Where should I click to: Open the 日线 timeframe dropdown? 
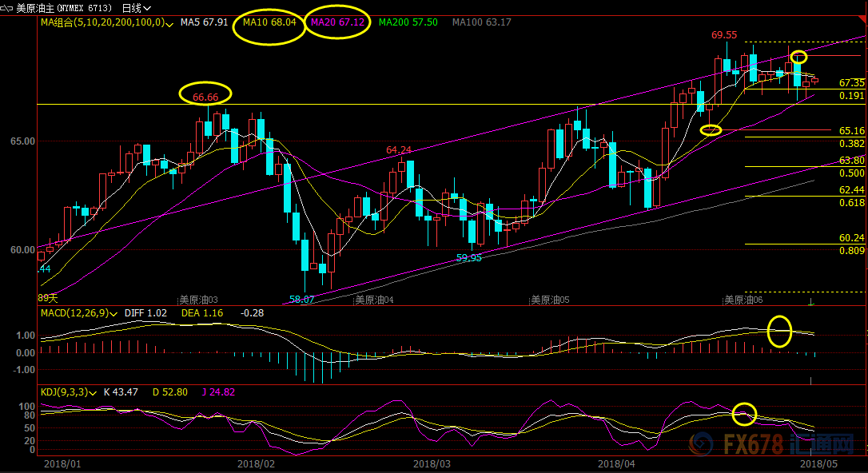137,8
